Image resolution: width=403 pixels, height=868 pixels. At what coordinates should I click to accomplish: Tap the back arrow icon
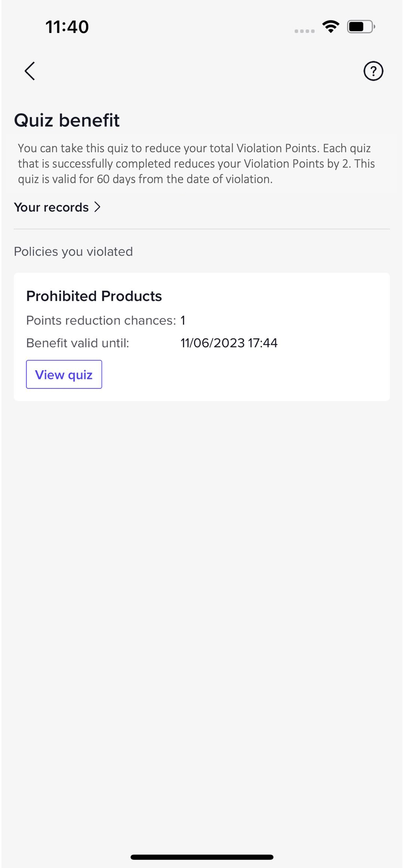click(x=30, y=71)
